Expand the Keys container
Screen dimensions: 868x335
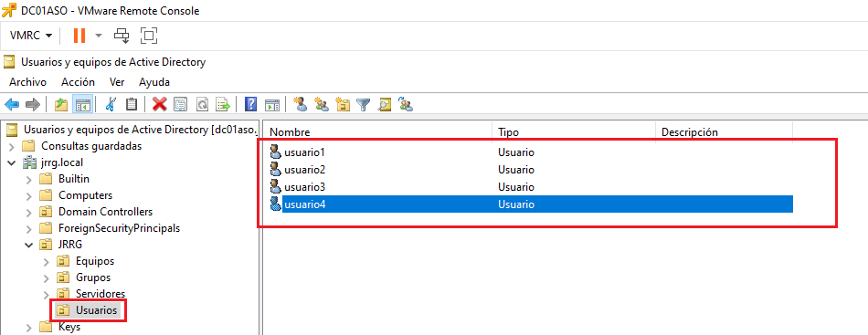29,327
